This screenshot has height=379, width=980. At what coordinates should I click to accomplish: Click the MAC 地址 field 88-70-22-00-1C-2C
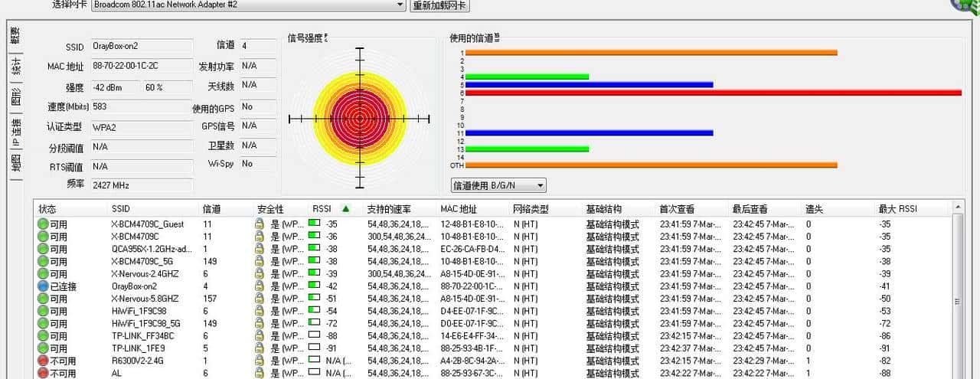[x=142, y=66]
